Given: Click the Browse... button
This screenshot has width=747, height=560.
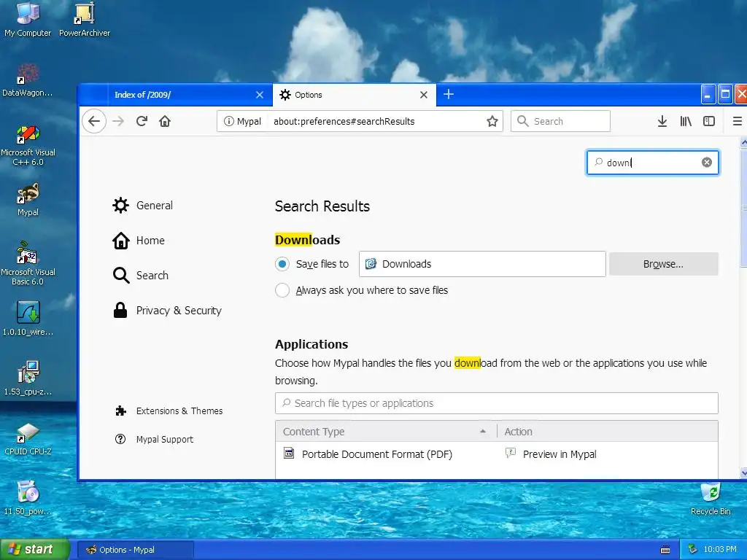Looking at the screenshot, I should [x=663, y=264].
